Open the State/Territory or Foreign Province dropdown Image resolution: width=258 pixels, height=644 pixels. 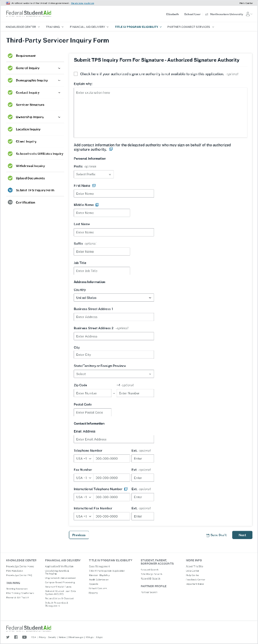[x=113, y=374]
